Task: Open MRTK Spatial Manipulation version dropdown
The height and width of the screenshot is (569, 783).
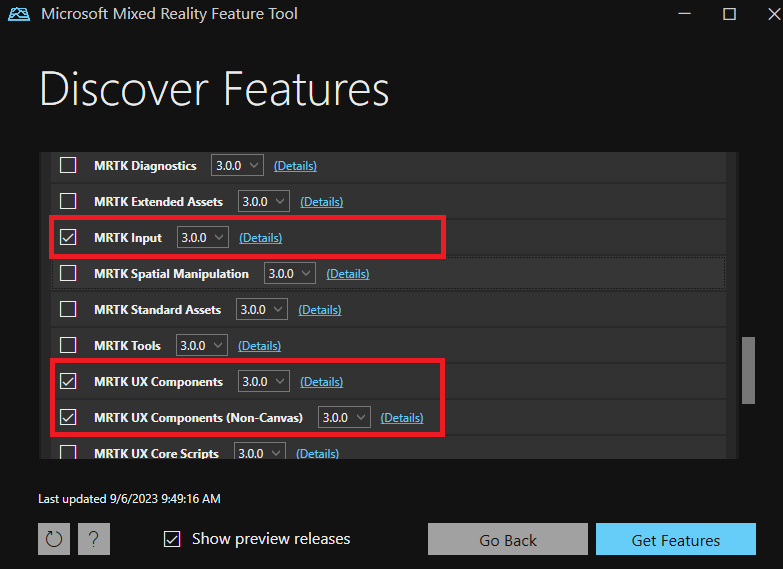Action: coord(290,273)
